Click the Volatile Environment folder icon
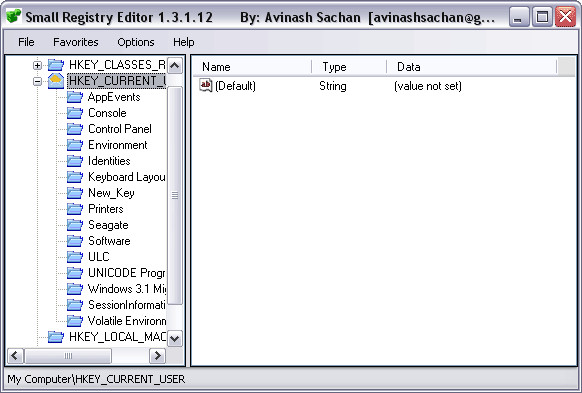This screenshot has height=393, width=582. coord(75,321)
